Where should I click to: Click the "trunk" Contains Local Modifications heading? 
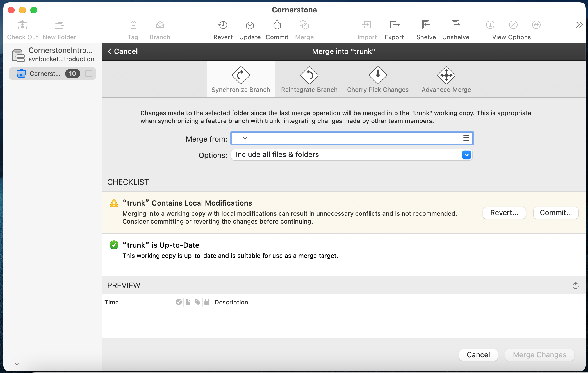coord(187,203)
